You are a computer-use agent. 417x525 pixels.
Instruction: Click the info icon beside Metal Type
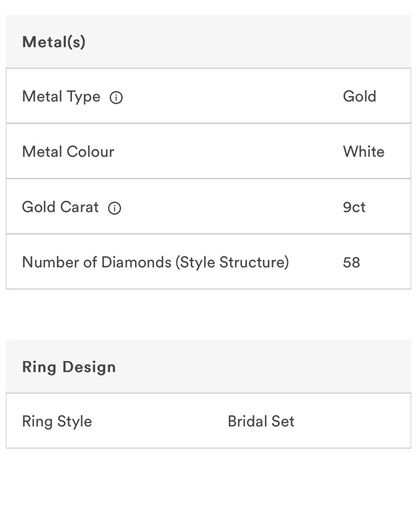[116, 97]
